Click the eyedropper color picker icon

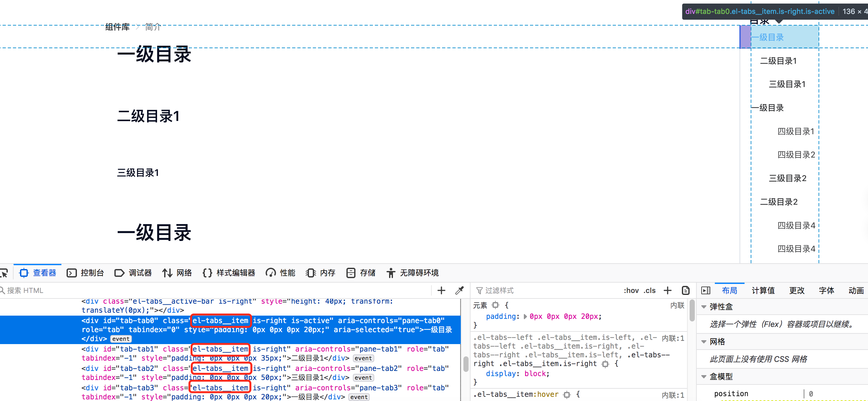coord(460,290)
